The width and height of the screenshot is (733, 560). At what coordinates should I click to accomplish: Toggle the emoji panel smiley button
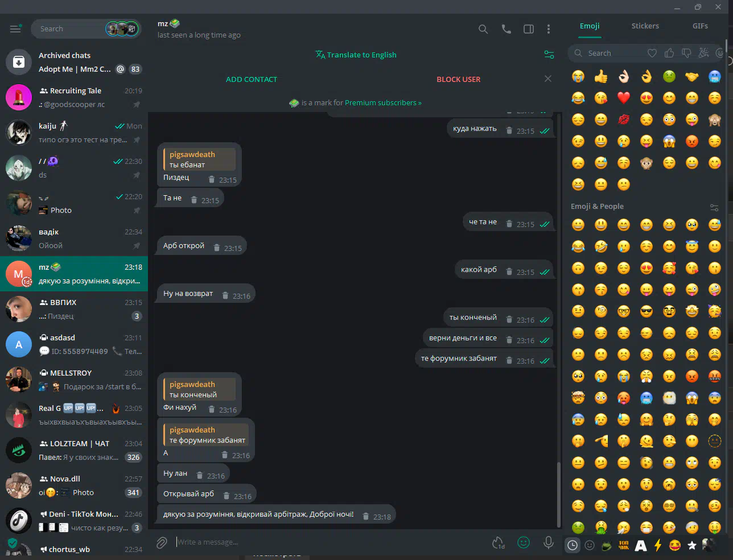(x=524, y=542)
